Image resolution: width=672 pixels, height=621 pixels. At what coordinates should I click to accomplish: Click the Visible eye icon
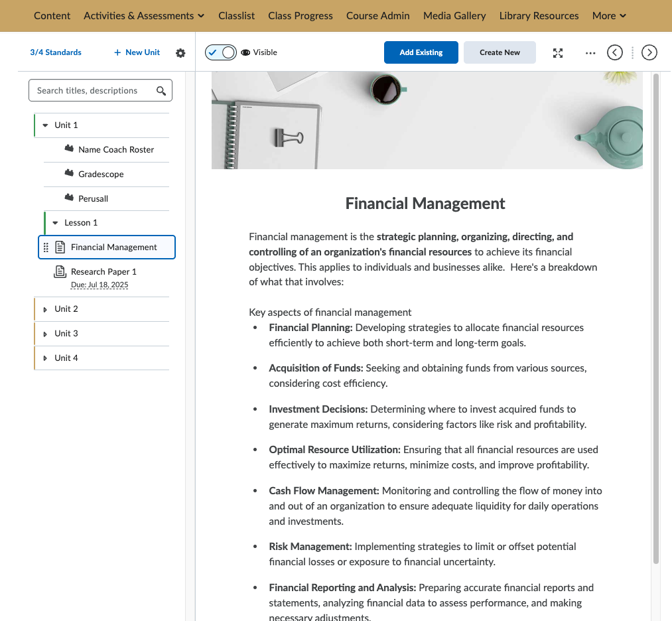(x=245, y=52)
